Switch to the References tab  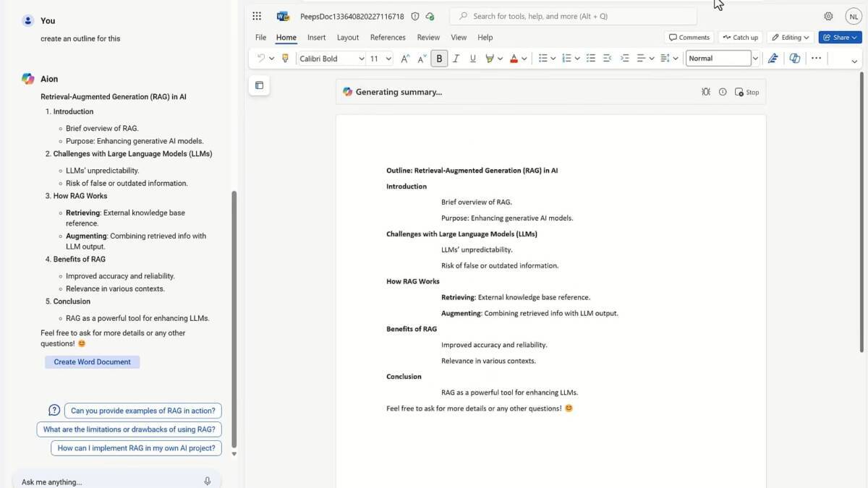(x=388, y=38)
